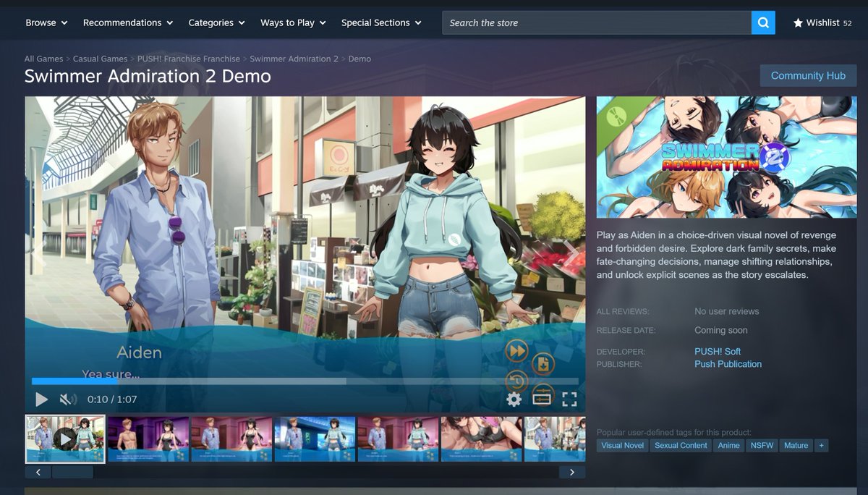Expand the Recommendations menu
This screenshot has height=495, width=868.
128,22
